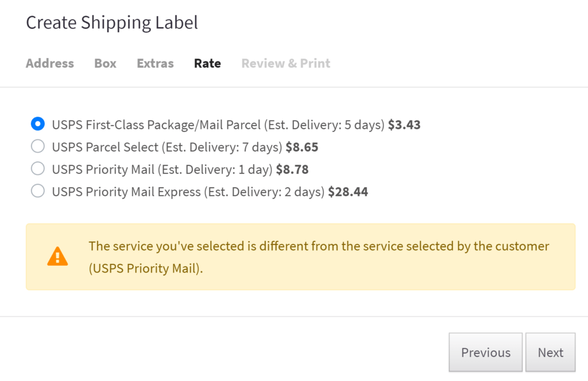Click the service mismatch warning message text

319,257
